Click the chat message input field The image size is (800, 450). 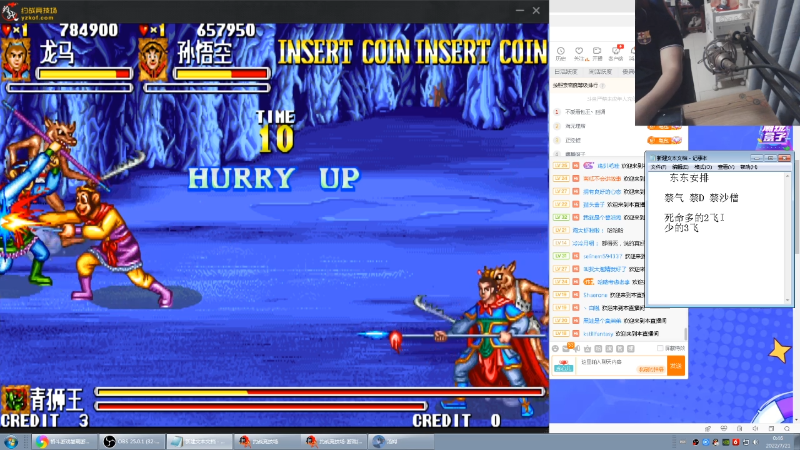(x=620, y=365)
